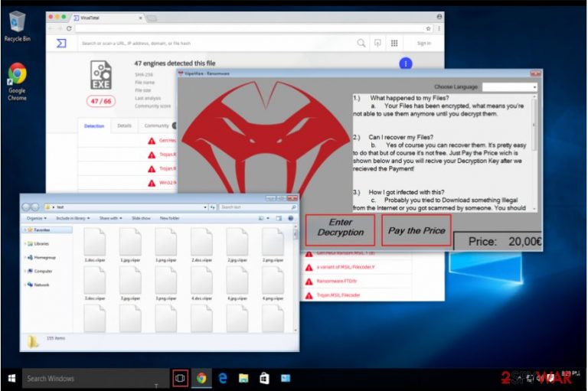
Task: Switch to the Details tab
Action: pos(124,125)
